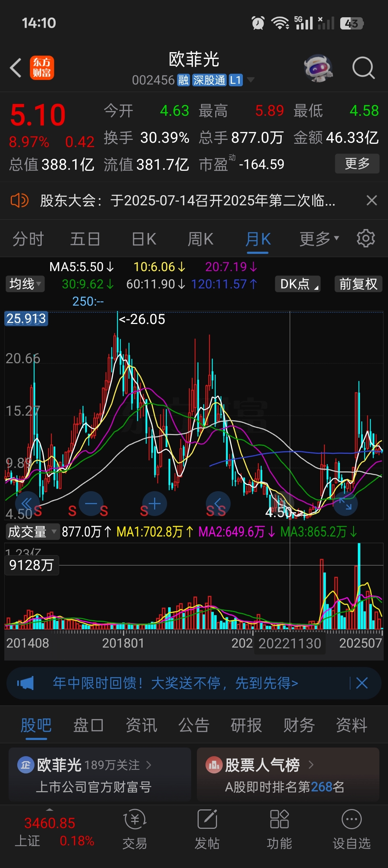Open the robot assistant avatar icon
This screenshot has height=868, width=388.
318,68
